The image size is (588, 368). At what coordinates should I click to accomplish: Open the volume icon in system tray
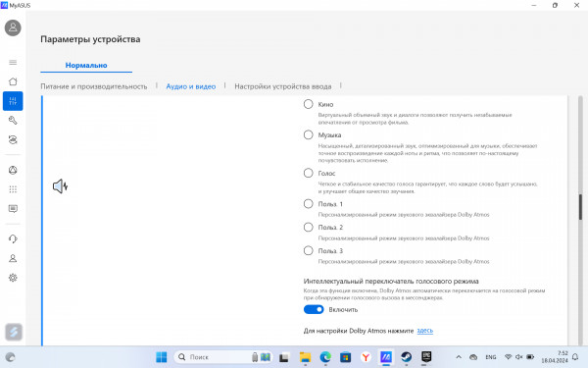click(x=519, y=357)
